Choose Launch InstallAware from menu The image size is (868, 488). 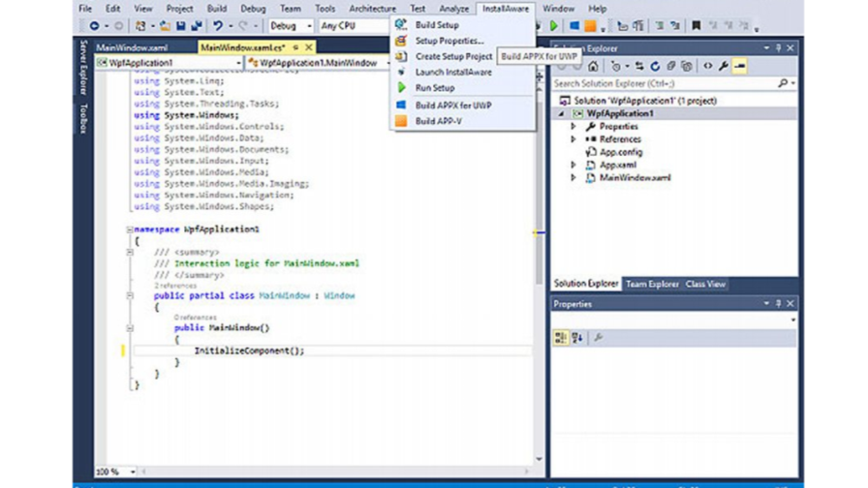click(453, 73)
